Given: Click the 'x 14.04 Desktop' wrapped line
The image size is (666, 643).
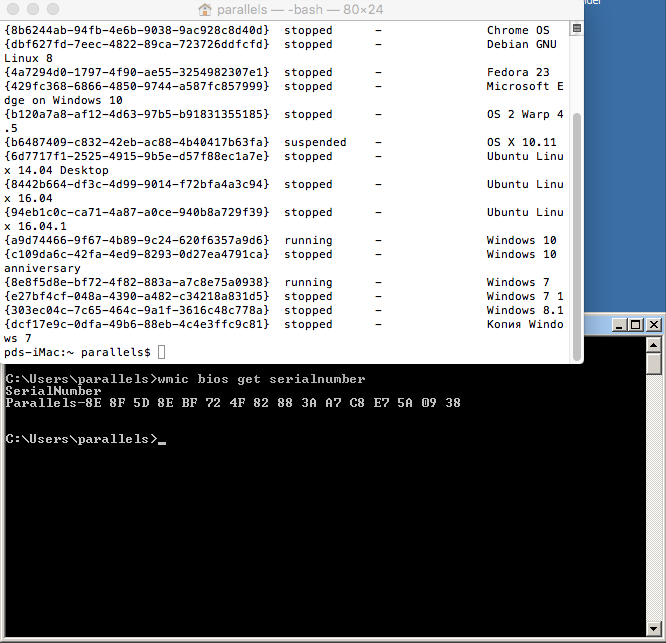Looking at the screenshot, I should [x=56, y=170].
